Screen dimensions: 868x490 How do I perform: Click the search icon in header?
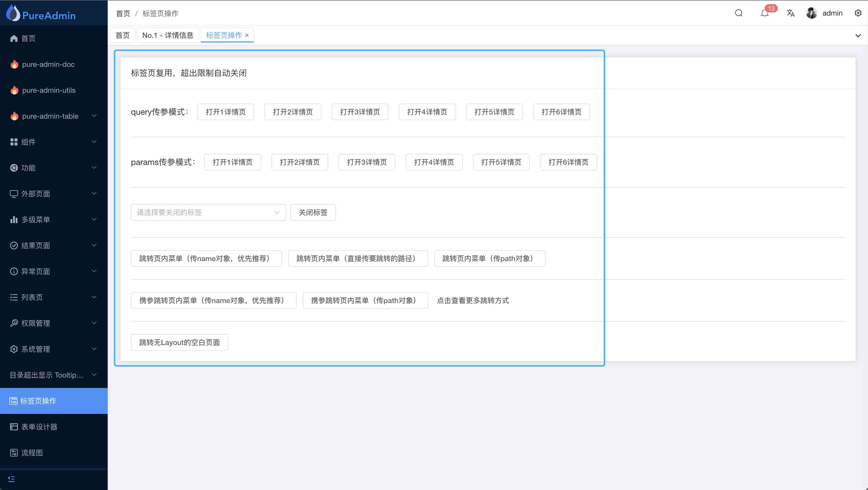point(739,13)
